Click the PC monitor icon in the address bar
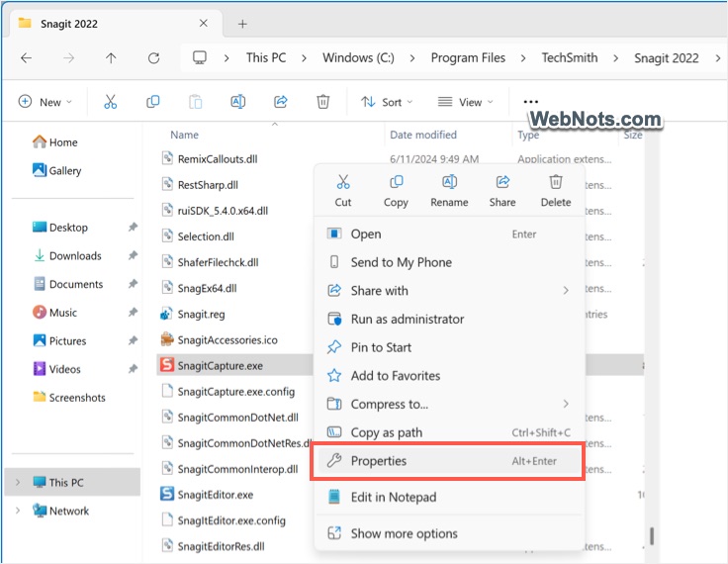 (x=200, y=57)
